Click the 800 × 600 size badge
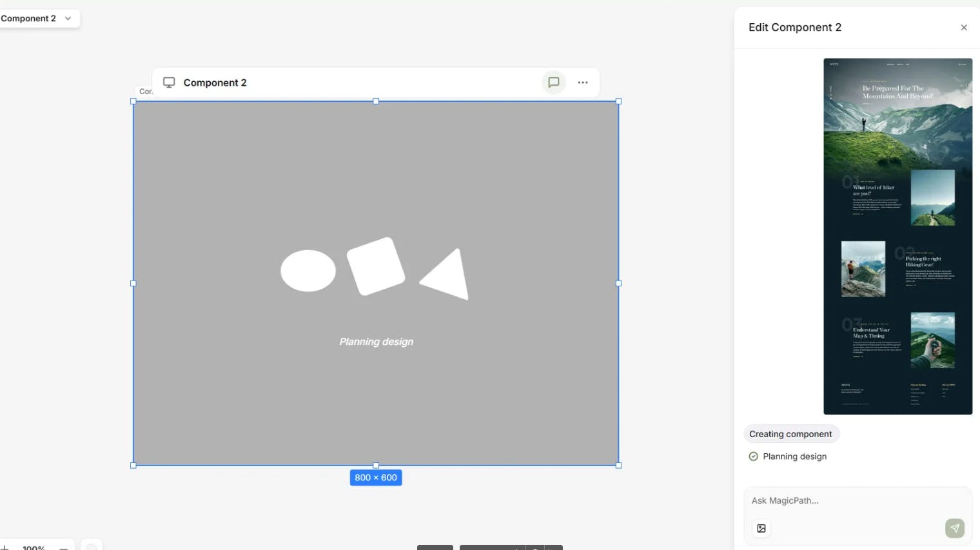The width and height of the screenshot is (980, 550). pyautogui.click(x=376, y=478)
